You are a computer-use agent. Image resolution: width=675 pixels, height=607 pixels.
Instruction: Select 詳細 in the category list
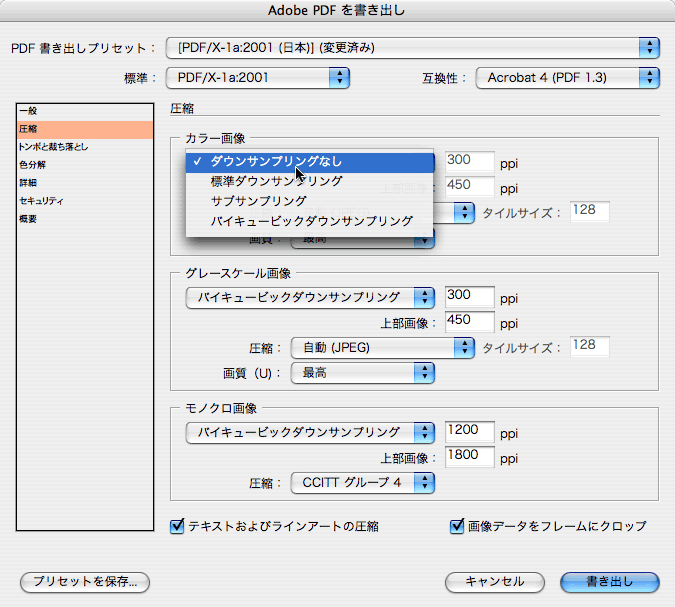point(85,183)
